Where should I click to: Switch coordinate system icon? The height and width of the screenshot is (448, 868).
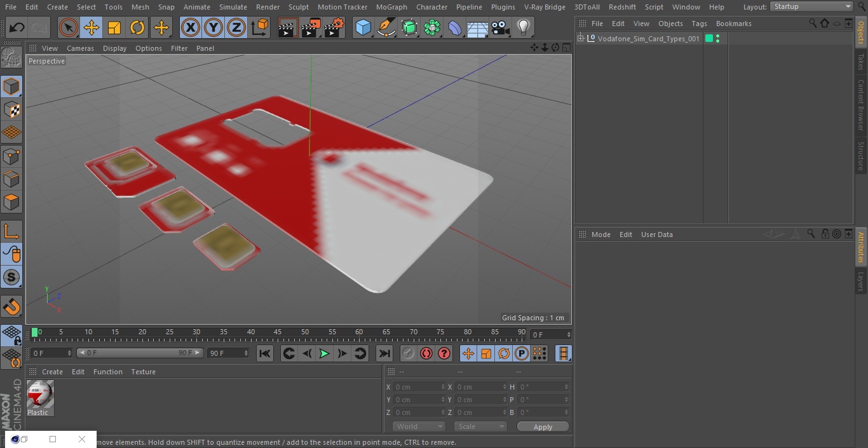click(x=260, y=27)
